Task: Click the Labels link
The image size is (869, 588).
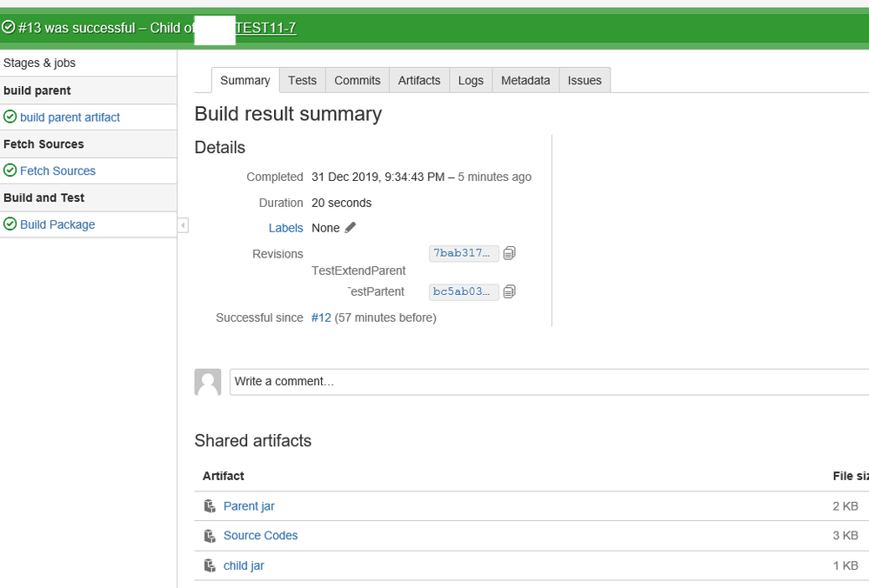Action: [286, 228]
